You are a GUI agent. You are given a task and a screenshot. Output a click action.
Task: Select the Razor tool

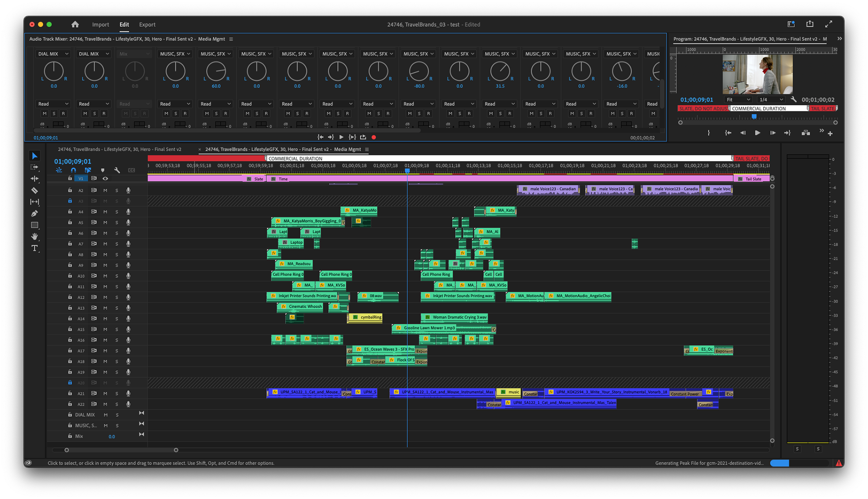(x=34, y=190)
